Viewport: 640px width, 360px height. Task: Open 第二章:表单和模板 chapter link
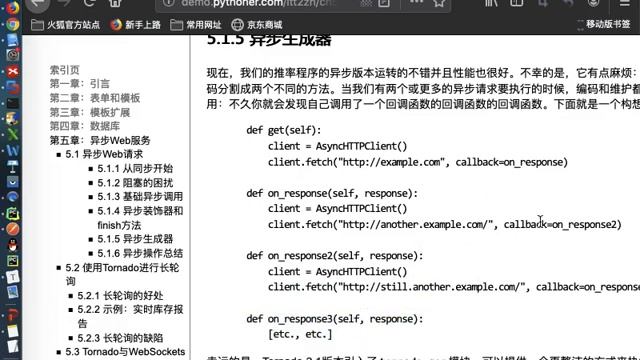pyautogui.click(x=95, y=98)
